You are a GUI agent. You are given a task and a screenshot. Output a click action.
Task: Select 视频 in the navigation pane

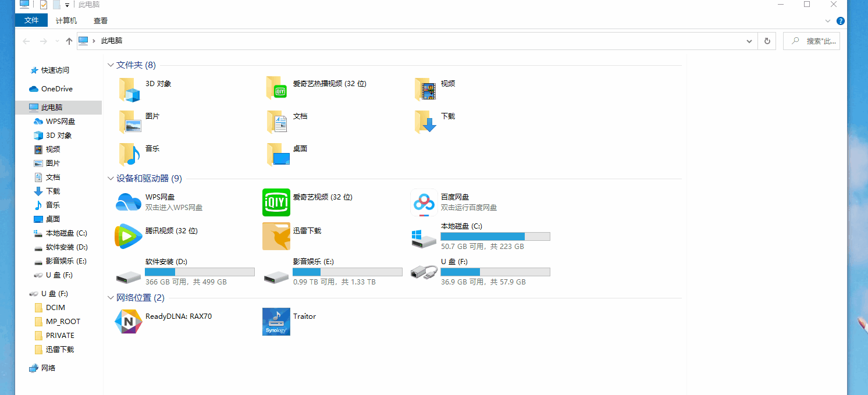click(53, 150)
